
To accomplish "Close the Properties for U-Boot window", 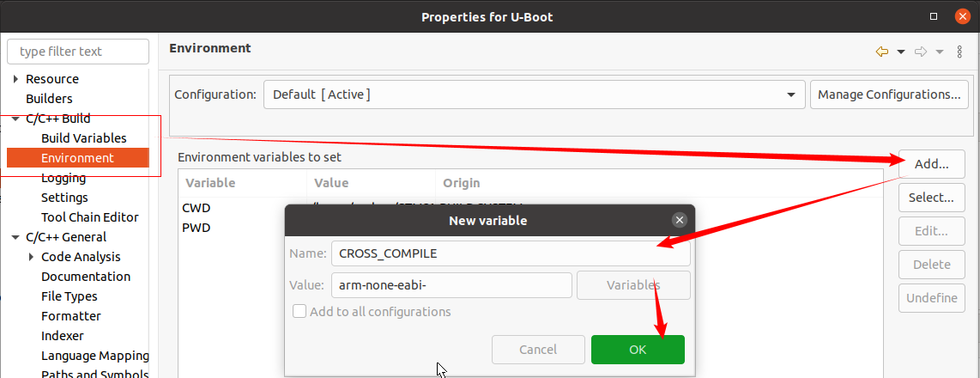I will 963,16.
